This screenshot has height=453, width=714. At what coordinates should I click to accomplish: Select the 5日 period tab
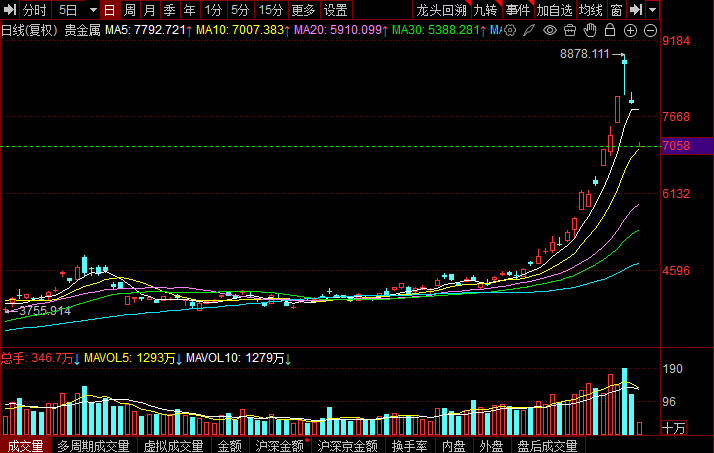click(x=68, y=10)
